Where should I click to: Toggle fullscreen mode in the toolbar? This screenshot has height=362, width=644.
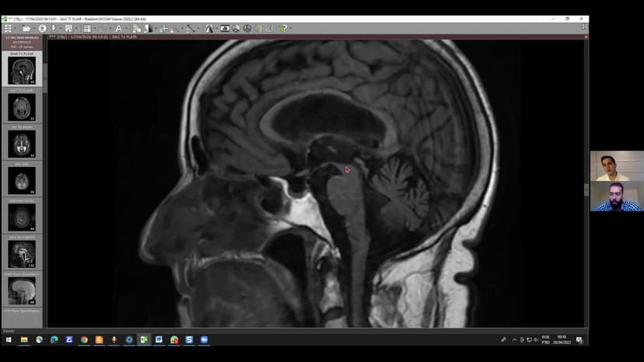(x=584, y=26)
